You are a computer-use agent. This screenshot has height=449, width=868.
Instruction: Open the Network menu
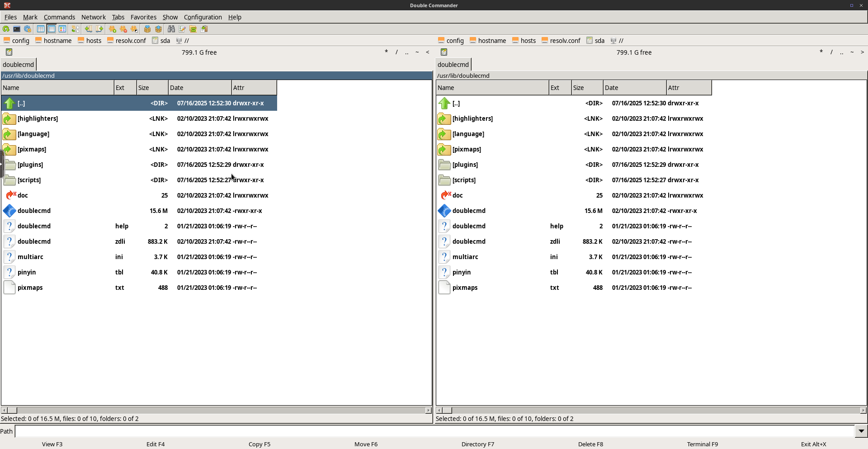click(x=94, y=17)
